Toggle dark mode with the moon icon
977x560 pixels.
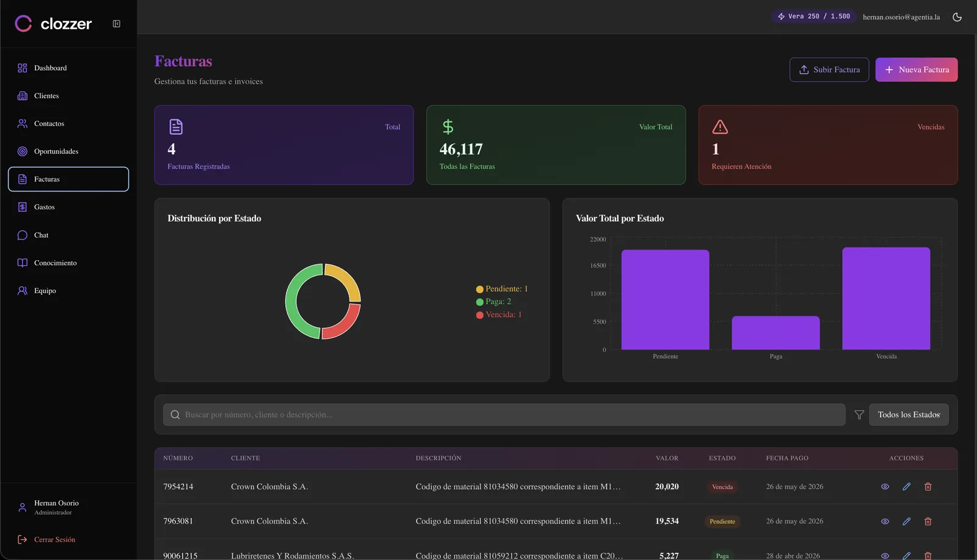click(x=957, y=17)
